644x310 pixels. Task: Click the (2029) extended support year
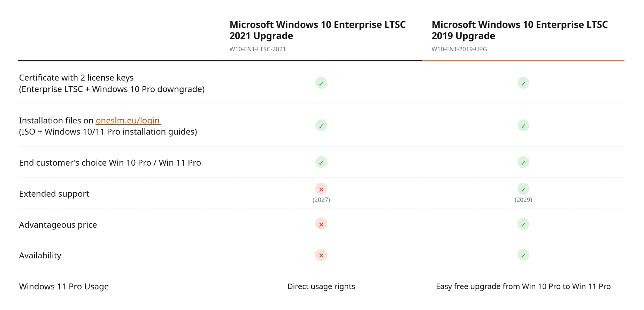523,200
